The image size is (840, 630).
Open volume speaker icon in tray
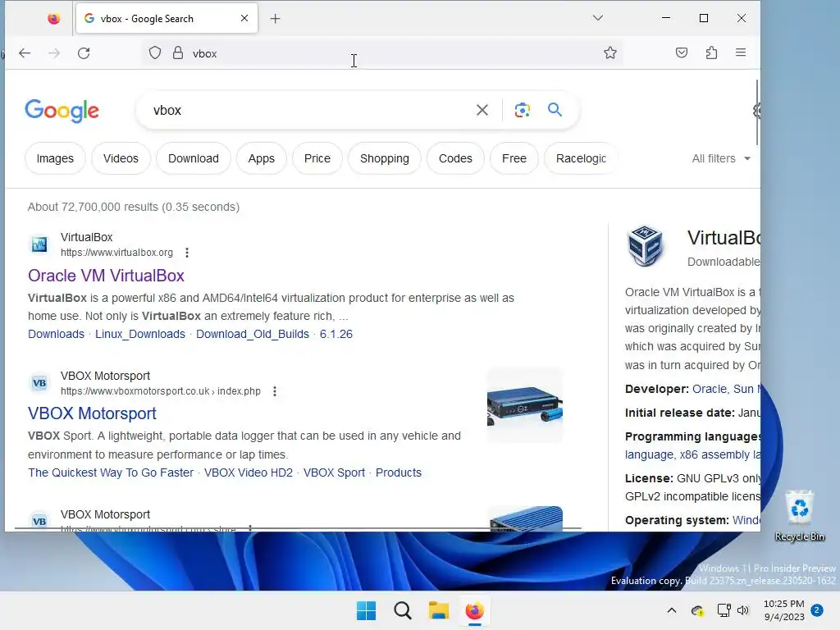point(743,610)
